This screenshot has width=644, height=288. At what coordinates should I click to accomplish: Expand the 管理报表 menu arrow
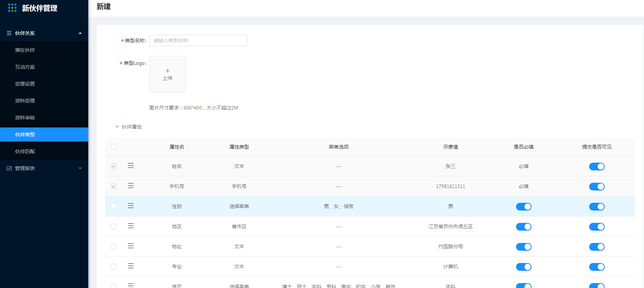[x=80, y=168]
